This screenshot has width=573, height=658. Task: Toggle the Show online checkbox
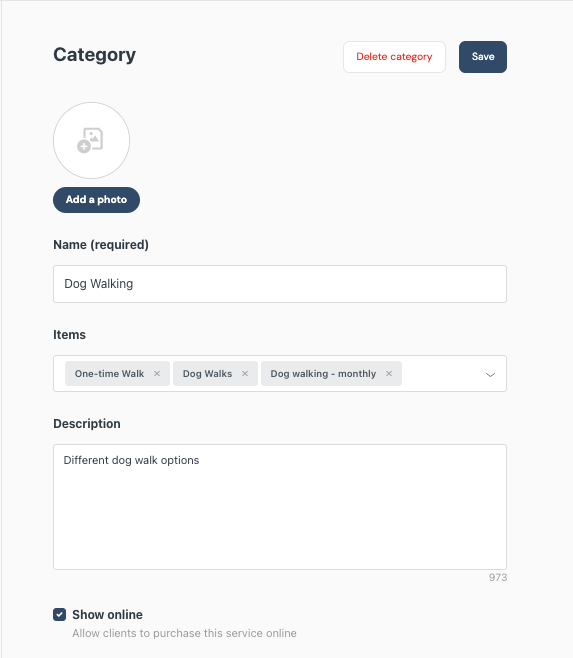coord(60,614)
